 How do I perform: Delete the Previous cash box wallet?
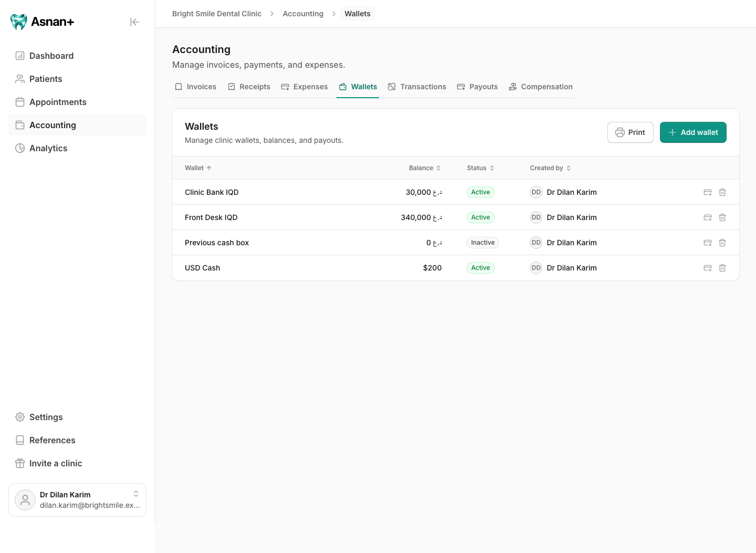[722, 243]
